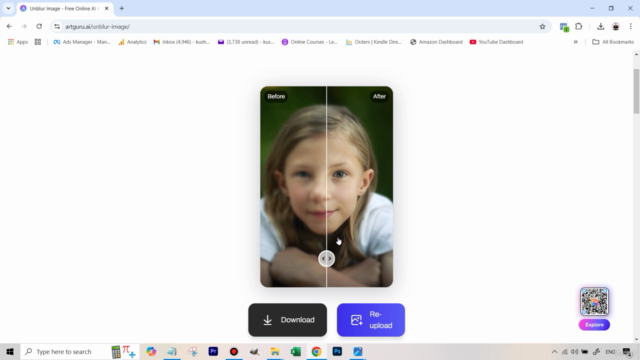Image resolution: width=640 pixels, height=360 pixels.
Task: Reload the artguru page
Action: [39, 27]
